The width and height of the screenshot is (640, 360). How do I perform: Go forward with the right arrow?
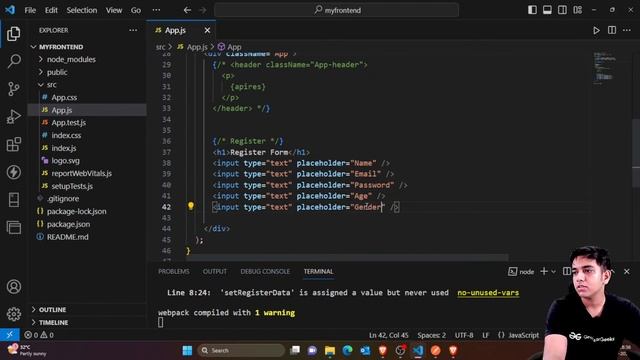point(203,10)
